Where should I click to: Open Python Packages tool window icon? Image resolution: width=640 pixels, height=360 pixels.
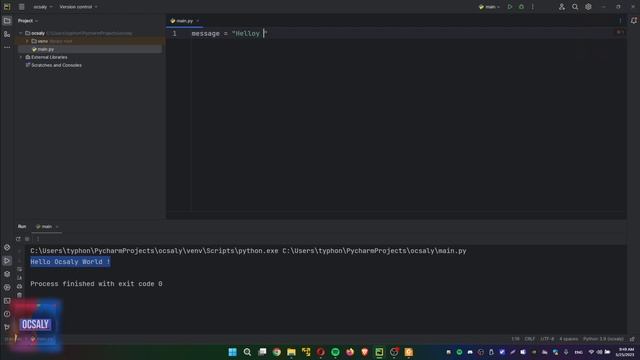pos(7,274)
